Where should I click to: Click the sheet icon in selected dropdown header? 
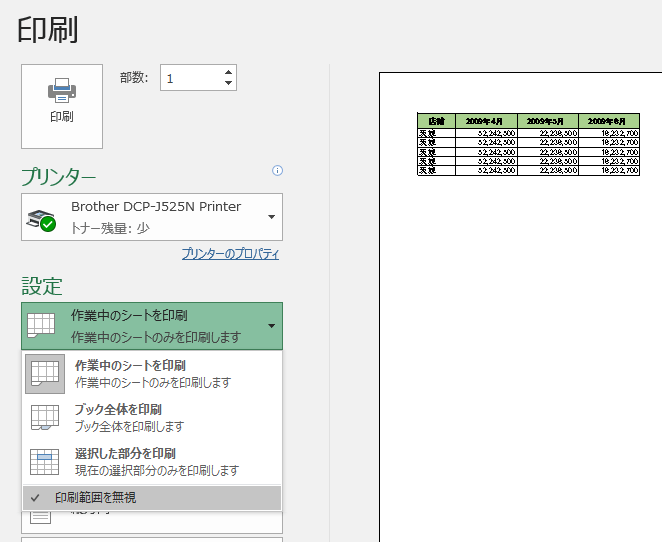[41, 325]
